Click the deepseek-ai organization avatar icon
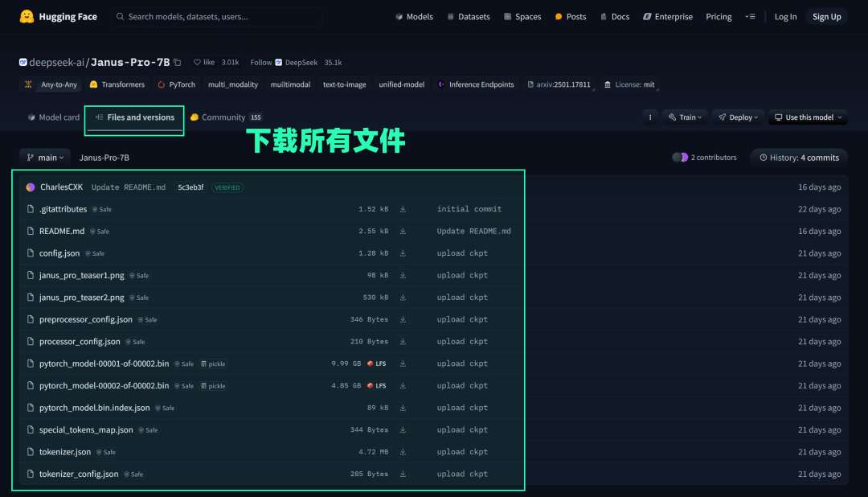Image resolution: width=868 pixels, height=497 pixels. [23, 63]
